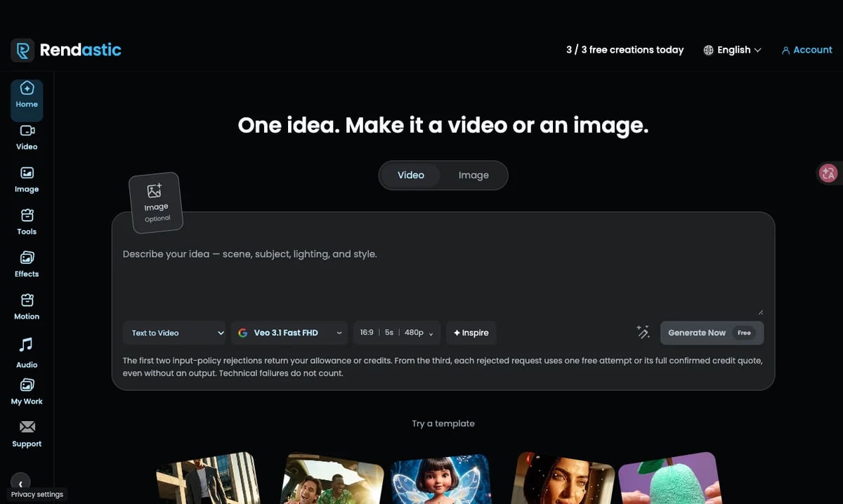Image resolution: width=843 pixels, height=504 pixels.
Task: Select the green sponge object template
Action: click(x=670, y=478)
